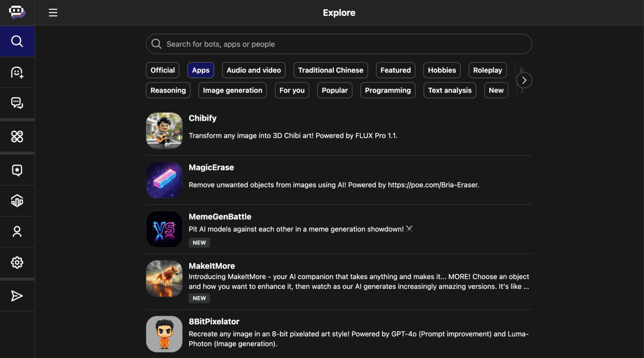Toggle the Apps category filter
Screen dimensions: 644x358
pos(200,70)
